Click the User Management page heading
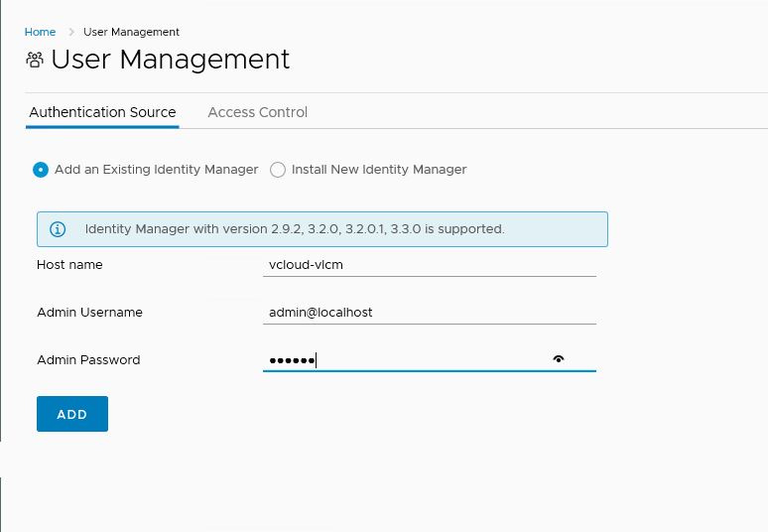 [x=170, y=60]
